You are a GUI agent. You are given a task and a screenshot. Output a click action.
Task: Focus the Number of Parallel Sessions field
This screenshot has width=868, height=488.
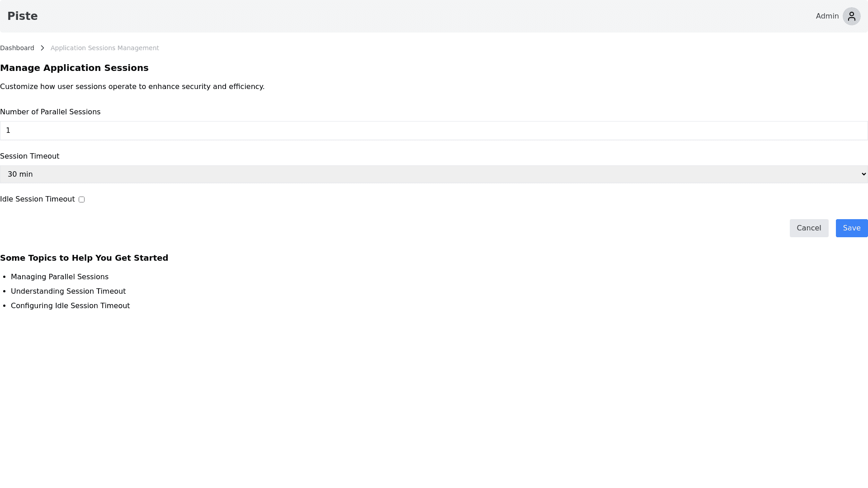433,131
